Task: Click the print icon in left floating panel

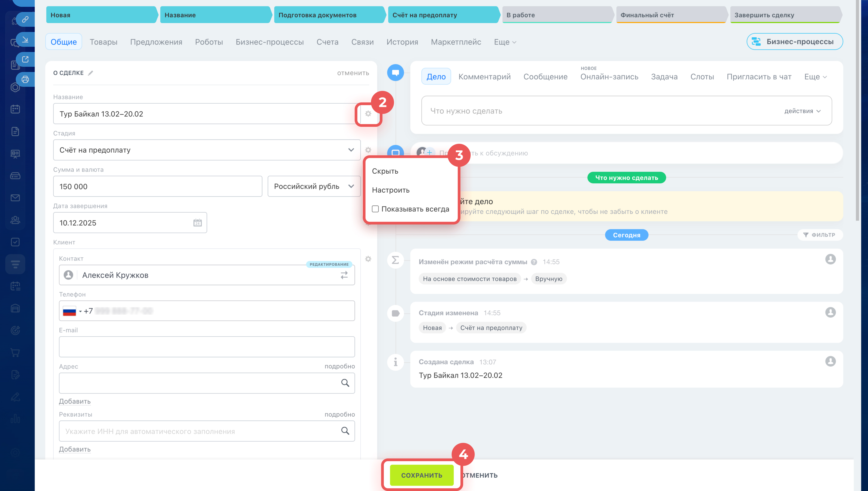Action: (25, 80)
